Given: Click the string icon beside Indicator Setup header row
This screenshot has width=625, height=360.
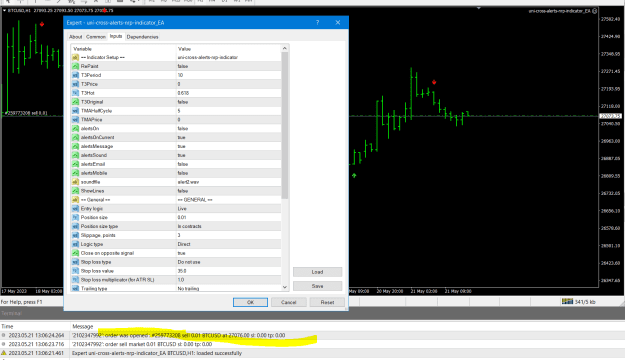Looking at the screenshot, I should tap(75, 57).
